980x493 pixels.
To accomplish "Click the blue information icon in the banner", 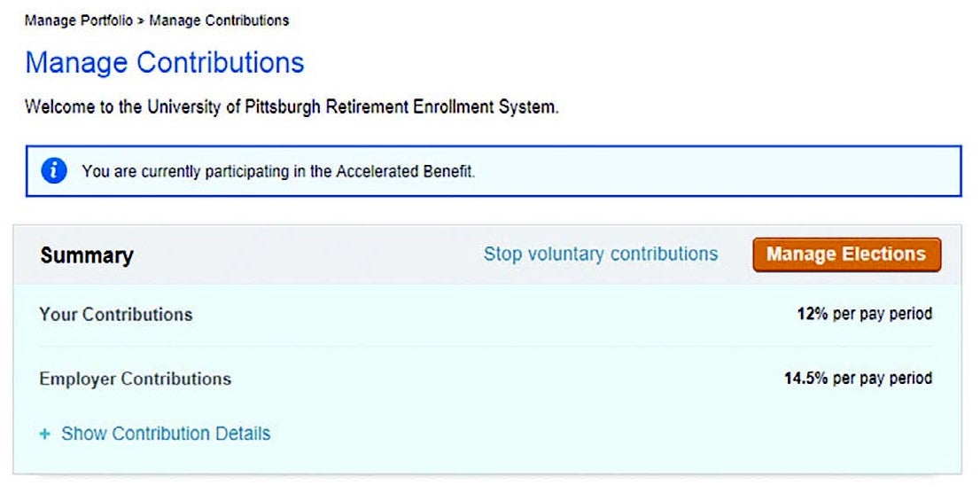I will [x=53, y=171].
